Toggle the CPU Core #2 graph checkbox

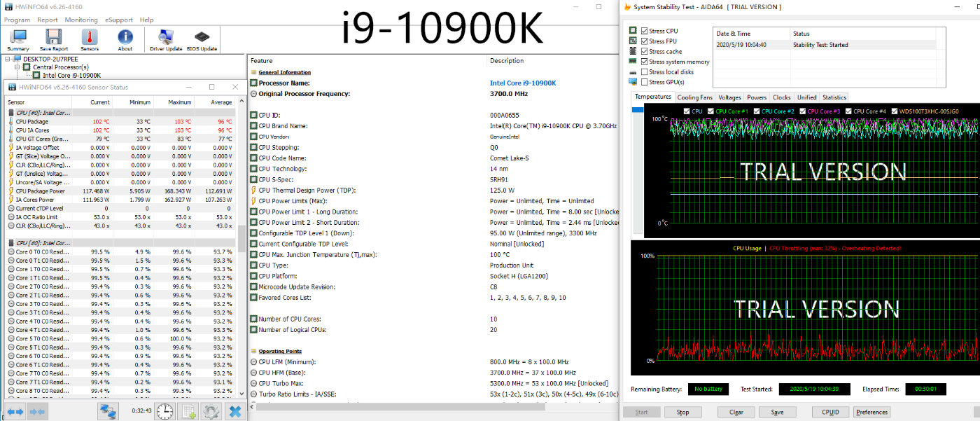[757, 111]
